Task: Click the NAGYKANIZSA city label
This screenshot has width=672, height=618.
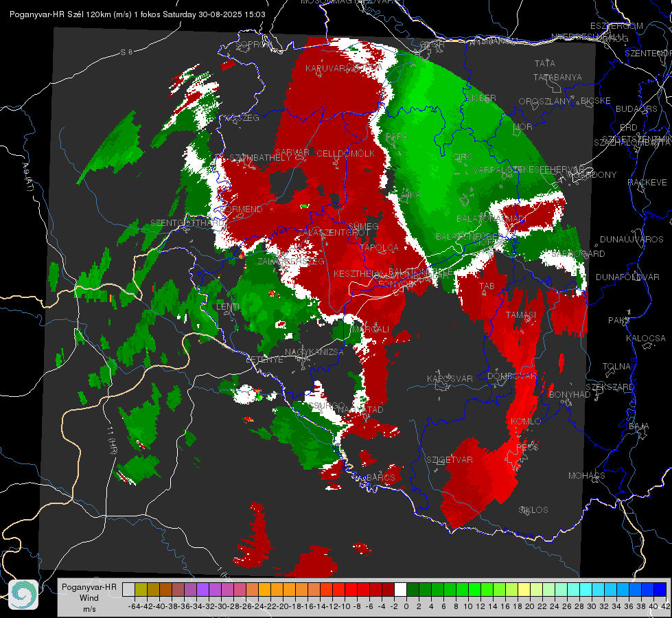Action: click(314, 352)
